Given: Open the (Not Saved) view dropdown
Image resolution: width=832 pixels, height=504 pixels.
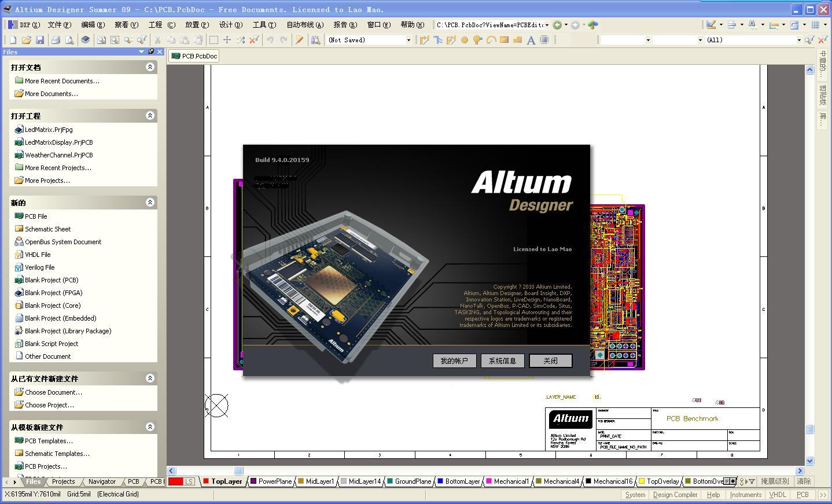Looking at the screenshot, I should point(408,40).
